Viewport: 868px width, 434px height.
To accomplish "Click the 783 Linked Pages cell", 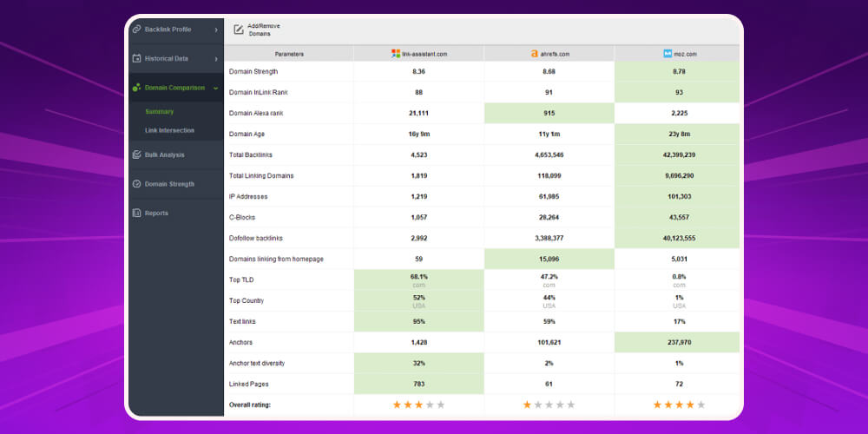I will click(x=418, y=385).
